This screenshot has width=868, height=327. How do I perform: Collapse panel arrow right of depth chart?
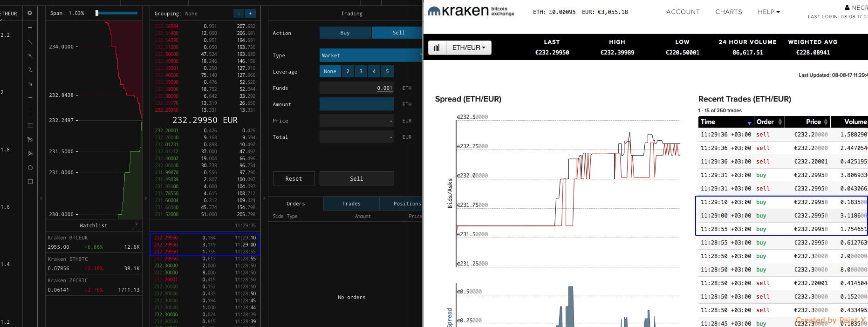(146, 198)
